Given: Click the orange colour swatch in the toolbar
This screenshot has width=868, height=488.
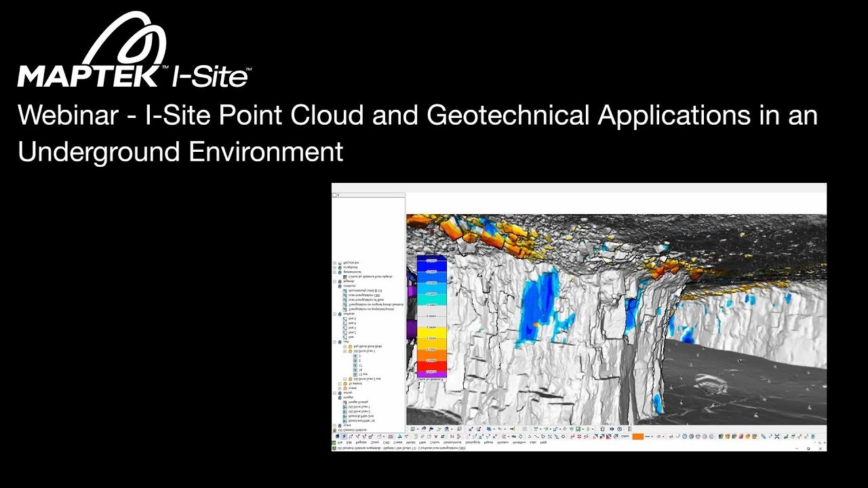Looking at the screenshot, I should pyautogui.click(x=637, y=436).
